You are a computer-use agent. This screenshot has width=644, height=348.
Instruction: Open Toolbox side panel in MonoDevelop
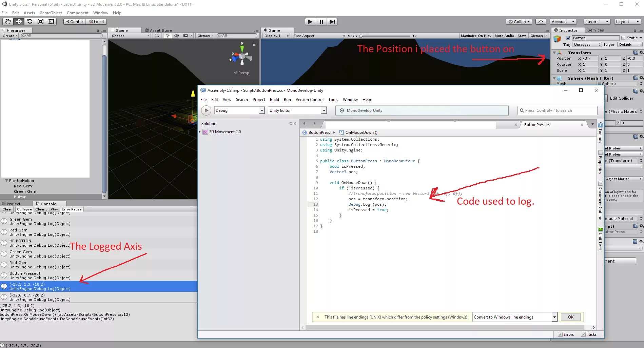point(600,133)
